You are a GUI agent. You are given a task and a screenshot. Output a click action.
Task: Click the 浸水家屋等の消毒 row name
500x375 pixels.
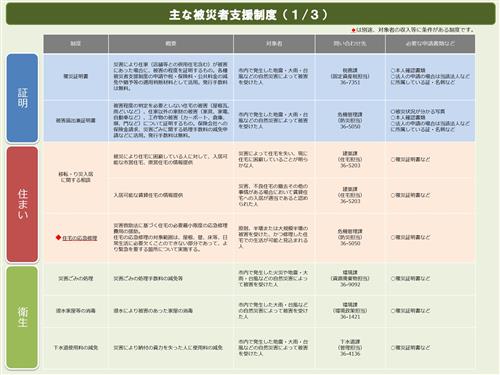(x=76, y=311)
